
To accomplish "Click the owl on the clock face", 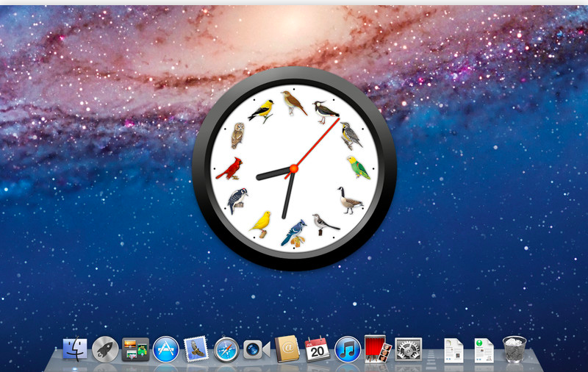I will (237, 135).
